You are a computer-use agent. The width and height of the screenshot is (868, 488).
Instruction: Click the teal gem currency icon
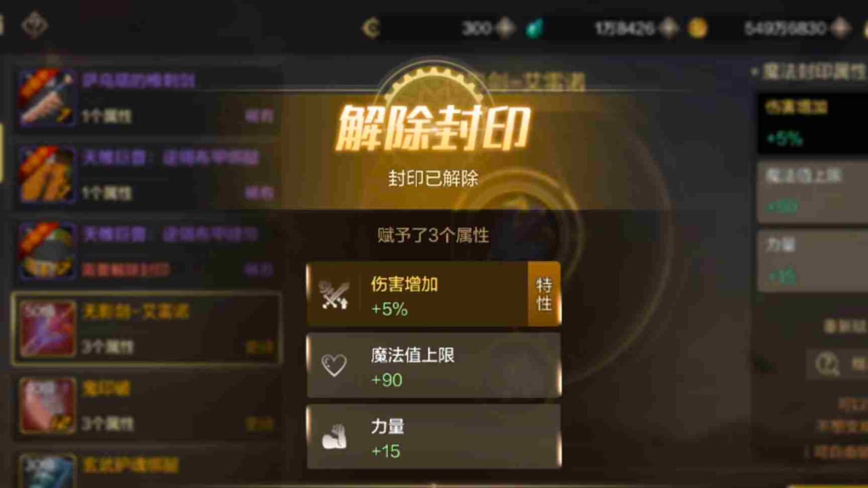pos(535,28)
